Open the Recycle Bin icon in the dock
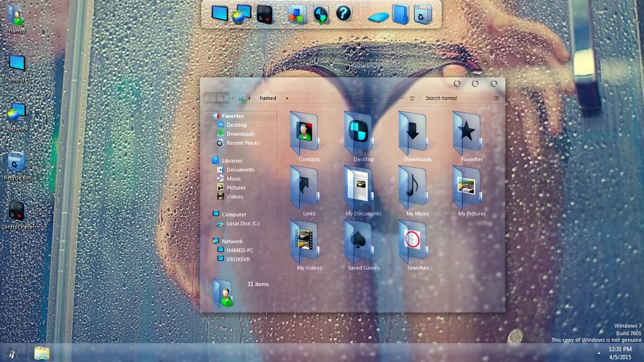This screenshot has width=644, height=362. (x=422, y=14)
